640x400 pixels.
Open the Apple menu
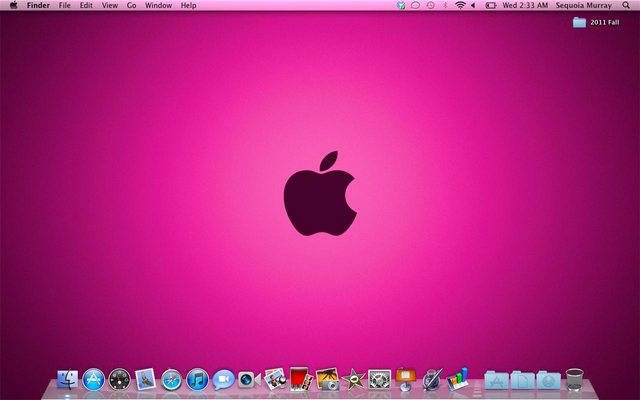pyautogui.click(x=13, y=5)
